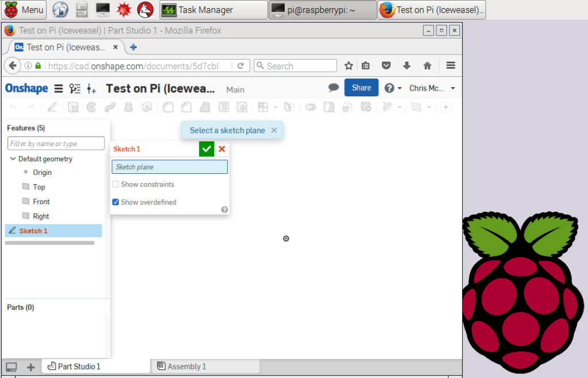Screen dimensions: 588x378
Task: Save page to Pocket
Action: (x=386, y=66)
